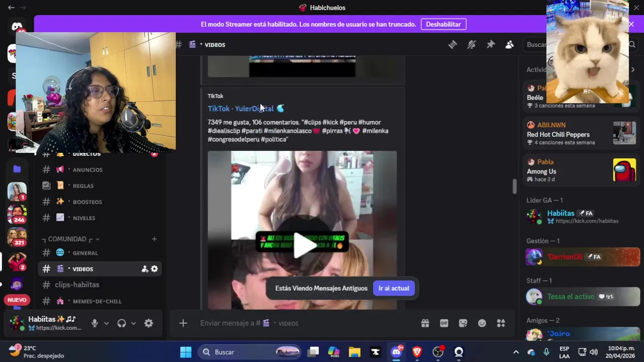
Task: Click the chat scrollbar thumb
Action: click(x=514, y=186)
